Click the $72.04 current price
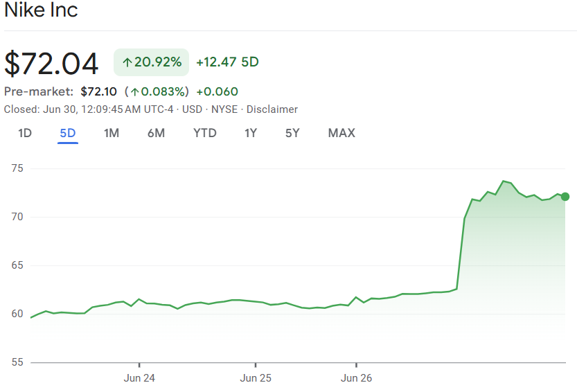 pos(52,63)
